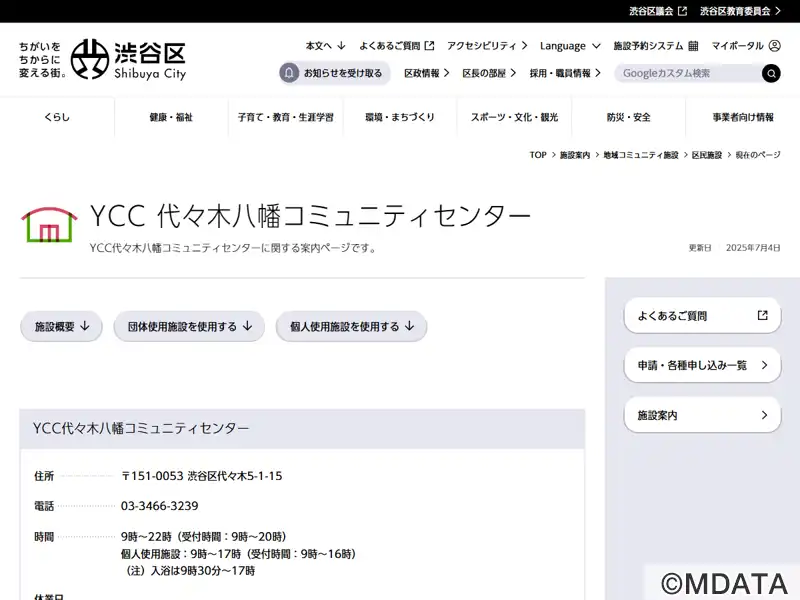Click the community center house icon
800x600 pixels.
tap(49, 224)
